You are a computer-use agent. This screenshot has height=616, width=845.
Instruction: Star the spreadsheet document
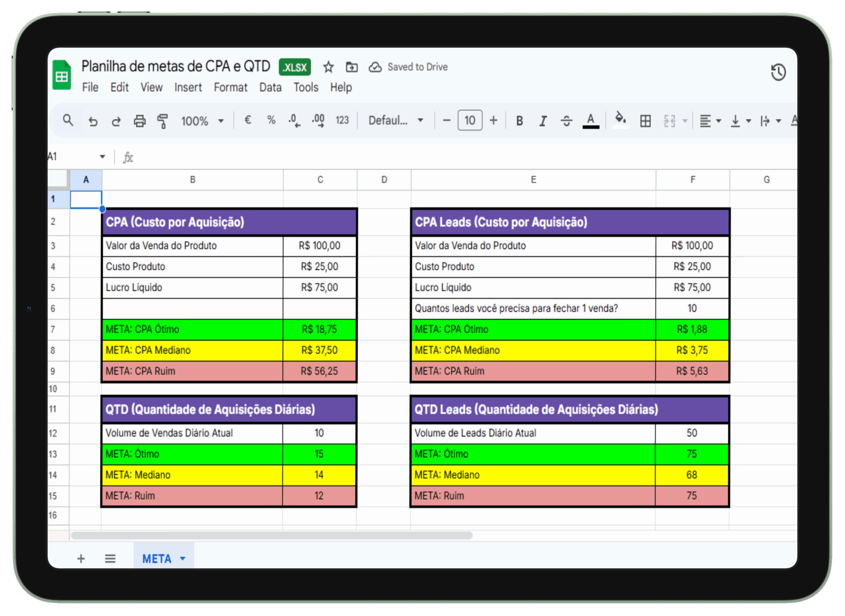328,68
